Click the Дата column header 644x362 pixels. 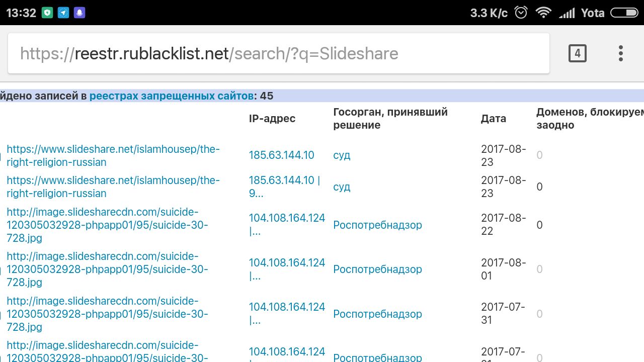click(x=494, y=119)
